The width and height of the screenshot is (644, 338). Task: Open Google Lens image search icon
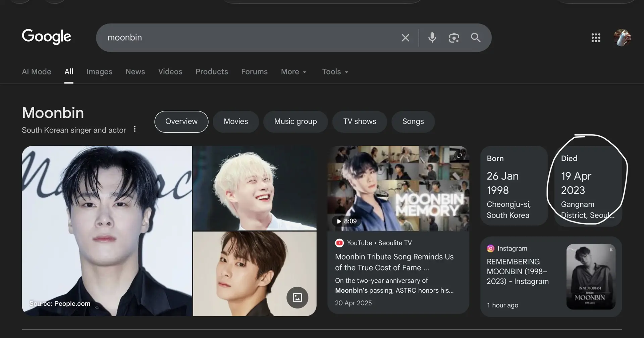pos(454,38)
